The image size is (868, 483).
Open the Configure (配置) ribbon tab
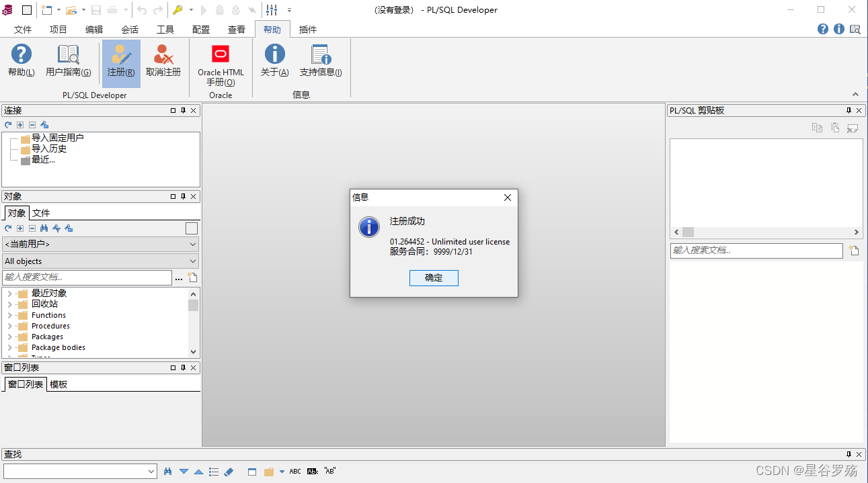tap(201, 30)
